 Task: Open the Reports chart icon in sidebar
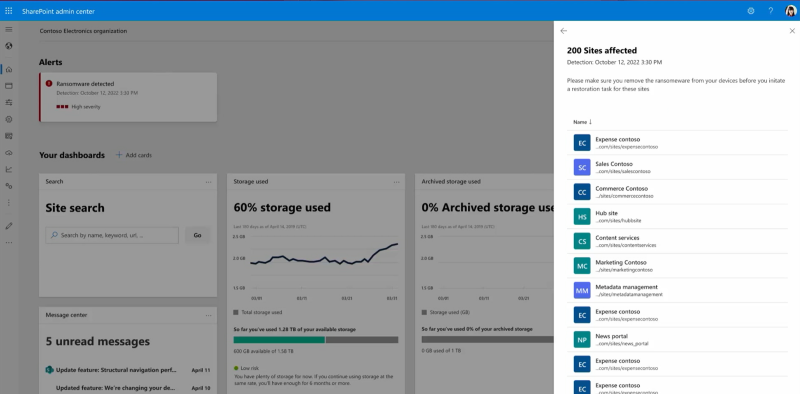pyautogui.click(x=9, y=169)
